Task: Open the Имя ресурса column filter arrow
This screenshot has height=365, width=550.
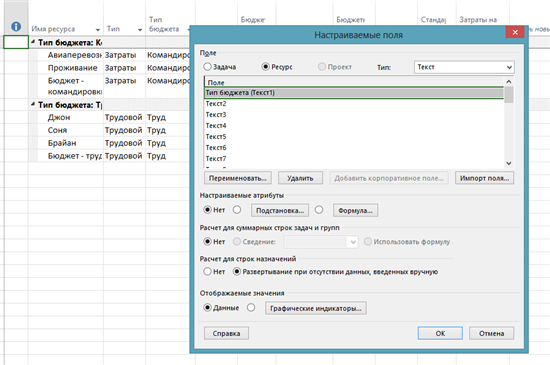Action: pyautogui.click(x=98, y=30)
